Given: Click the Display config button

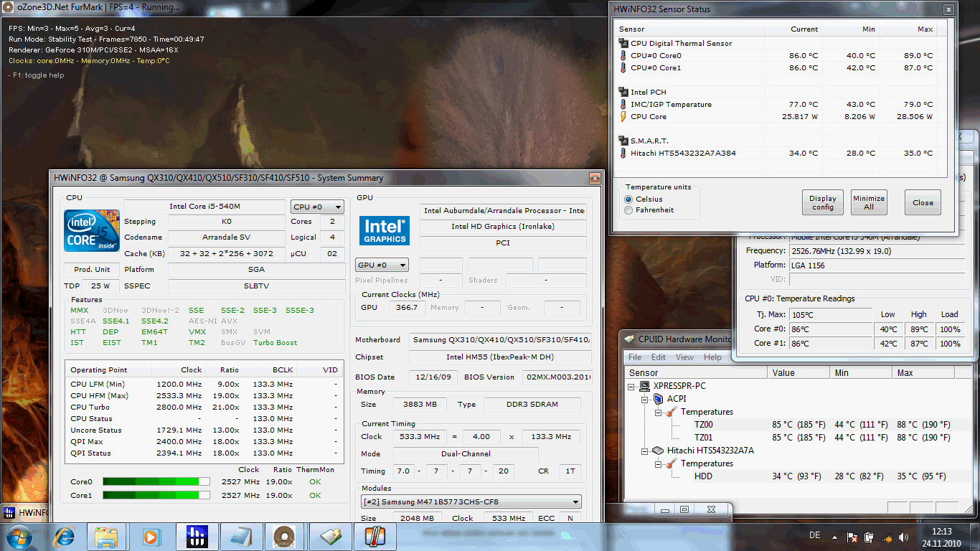Looking at the screenshot, I should pos(823,202).
